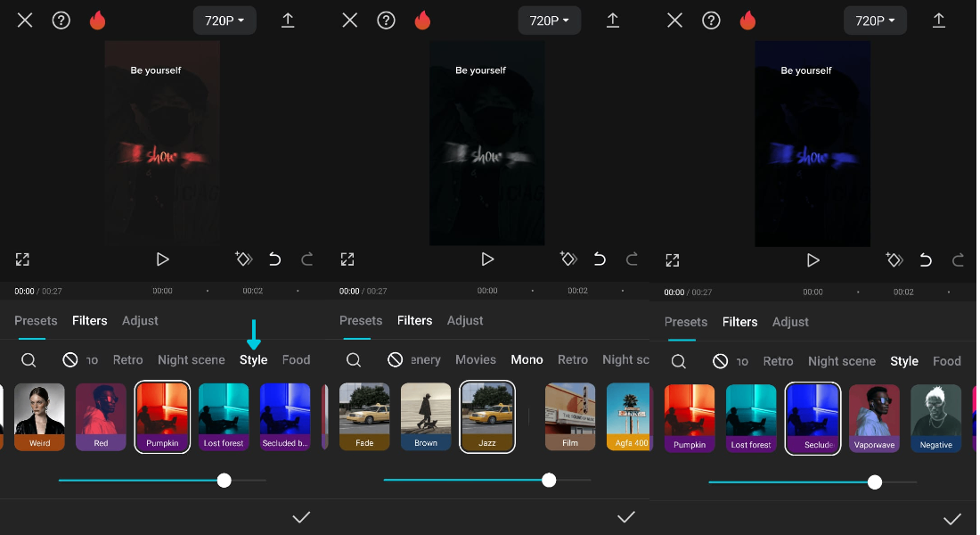Undo last action in right screen
This screenshot has height=535, width=980.
tap(926, 260)
